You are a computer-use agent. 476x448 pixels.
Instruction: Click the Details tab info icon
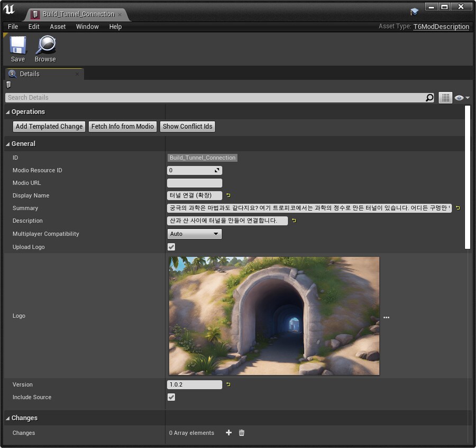click(13, 74)
